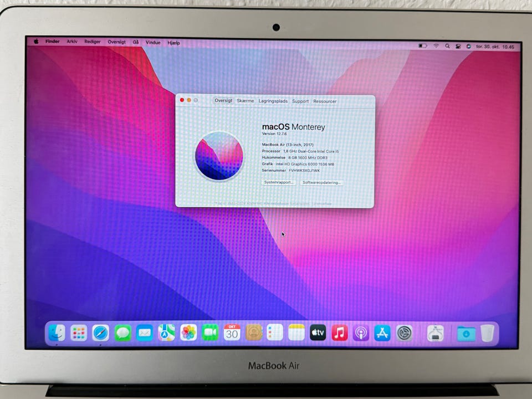Open Launchpad in the Dock
This screenshot has width=532, height=399.
pos(79,333)
